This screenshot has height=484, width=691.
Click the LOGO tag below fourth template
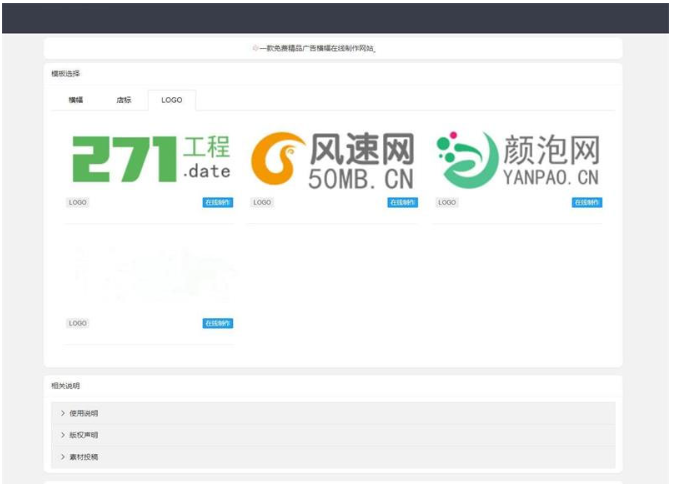coord(78,323)
